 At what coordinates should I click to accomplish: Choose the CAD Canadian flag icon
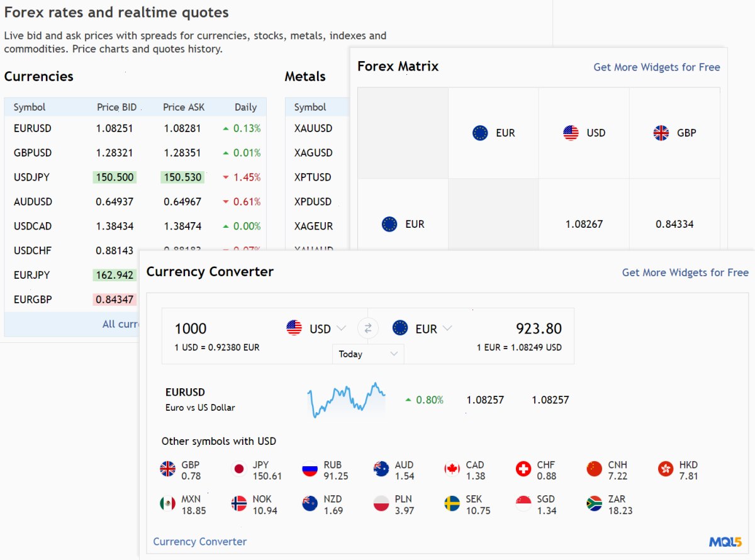coord(452,469)
